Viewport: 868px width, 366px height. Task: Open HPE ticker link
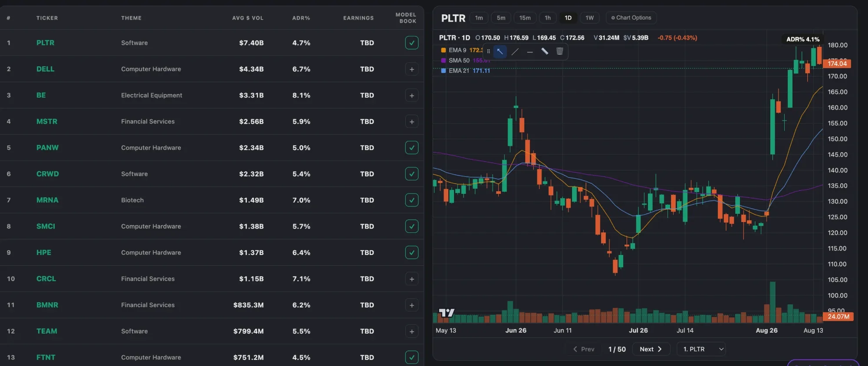(x=44, y=253)
